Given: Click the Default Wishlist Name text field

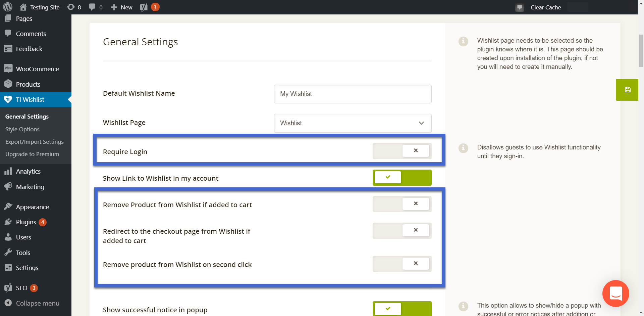Looking at the screenshot, I should [x=352, y=94].
